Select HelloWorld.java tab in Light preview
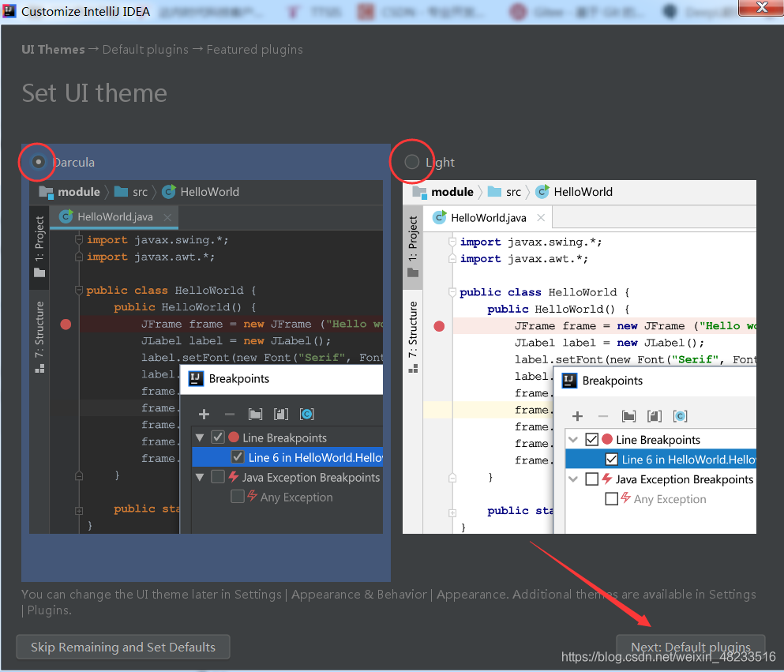 pos(488,218)
